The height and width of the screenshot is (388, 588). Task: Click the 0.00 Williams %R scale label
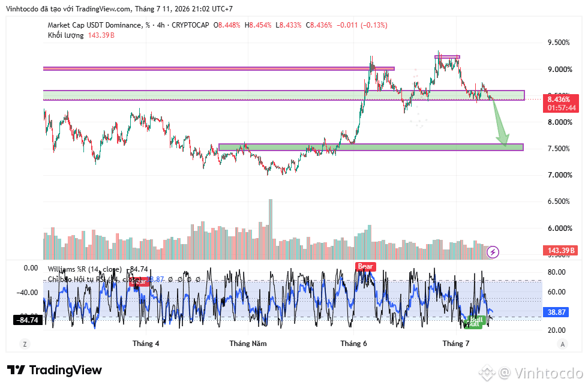coord(31,268)
